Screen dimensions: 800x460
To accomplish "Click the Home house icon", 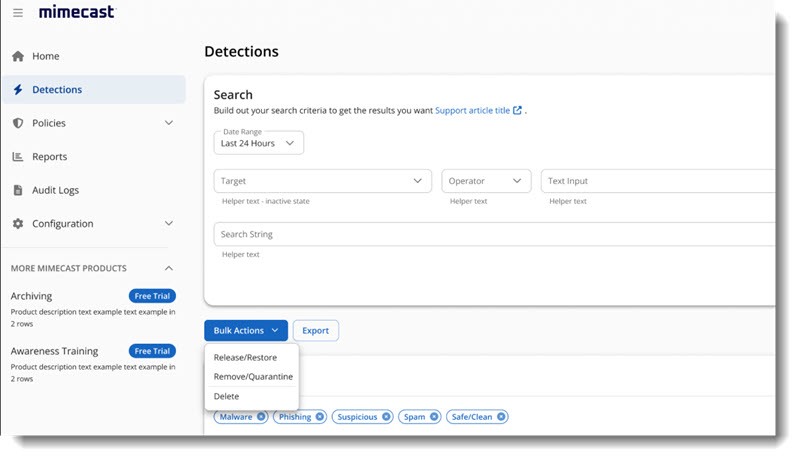I will [x=18, y=56].
